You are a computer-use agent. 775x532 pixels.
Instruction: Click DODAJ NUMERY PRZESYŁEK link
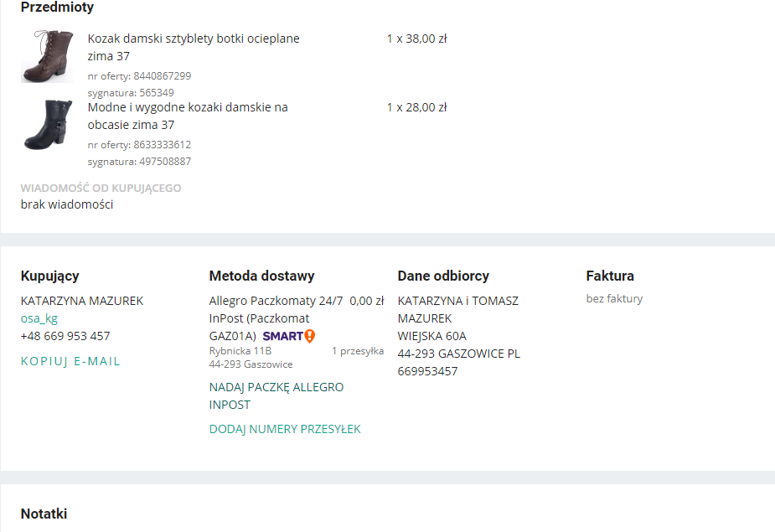point(285,429)
